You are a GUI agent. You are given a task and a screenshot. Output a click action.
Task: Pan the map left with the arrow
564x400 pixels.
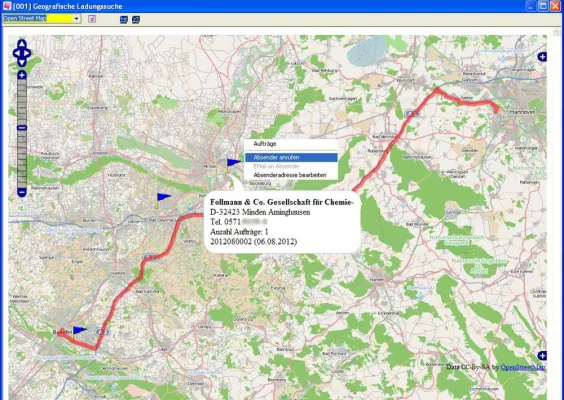point(16,53)
